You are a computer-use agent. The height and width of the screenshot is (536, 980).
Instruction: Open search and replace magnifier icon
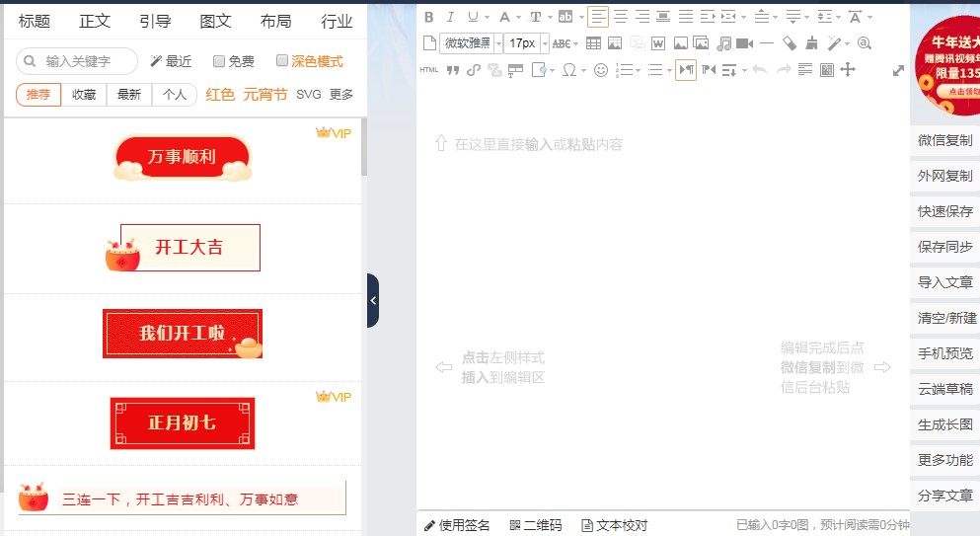[x=865, y=43]
